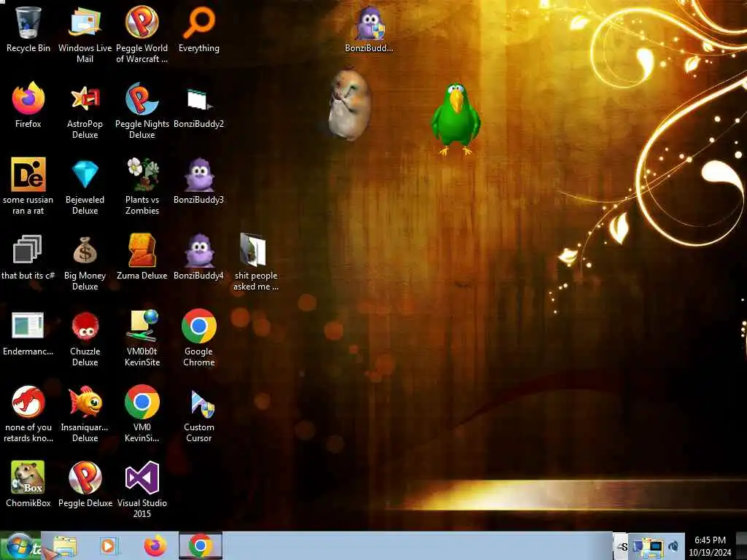Open File Explorer from the taskbar
The image size is (747, 560).
[65, 545]
